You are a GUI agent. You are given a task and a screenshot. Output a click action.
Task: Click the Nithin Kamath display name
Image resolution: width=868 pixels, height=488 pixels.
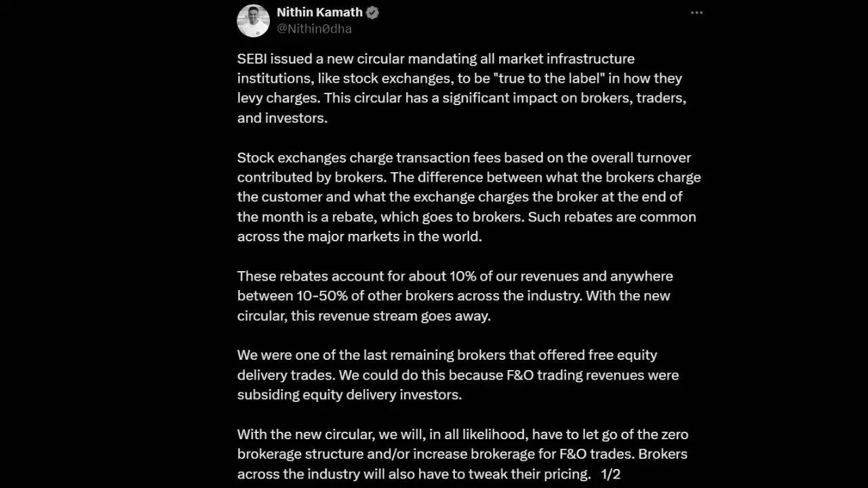(319, 13)
